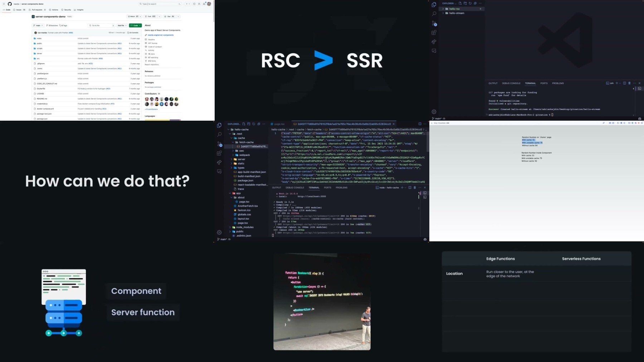Open Search in the hello-cache VS Code window

[x=219, y=135]
